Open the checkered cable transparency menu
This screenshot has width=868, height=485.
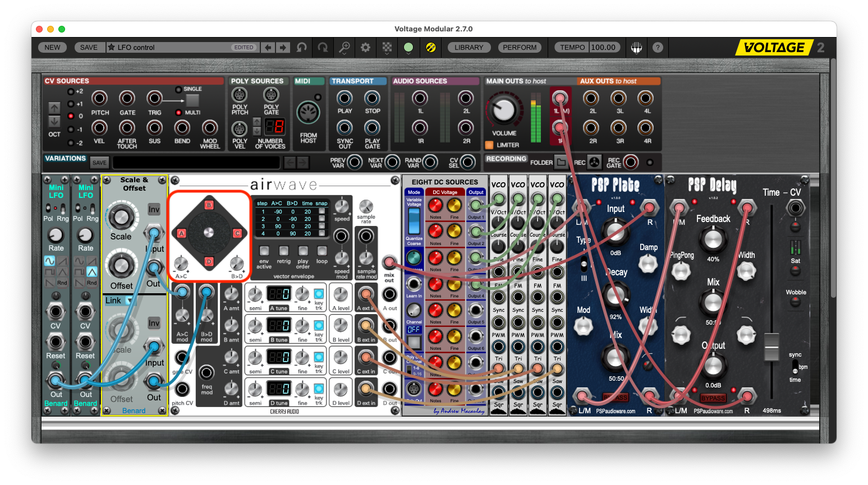(x=387, y=48)
